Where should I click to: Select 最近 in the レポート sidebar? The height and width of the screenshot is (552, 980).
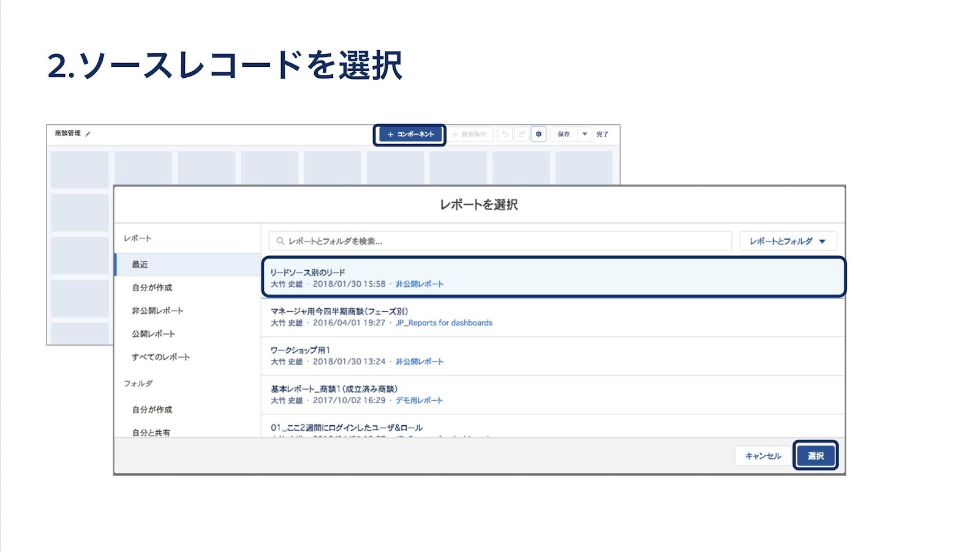click(x=187, y=265)
